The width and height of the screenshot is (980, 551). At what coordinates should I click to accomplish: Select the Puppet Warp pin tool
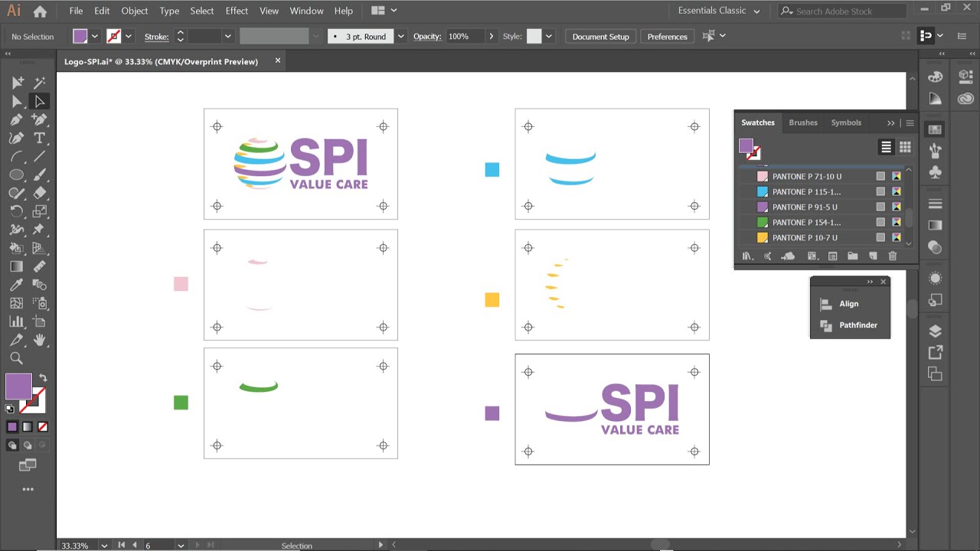(x=39, y=230)
